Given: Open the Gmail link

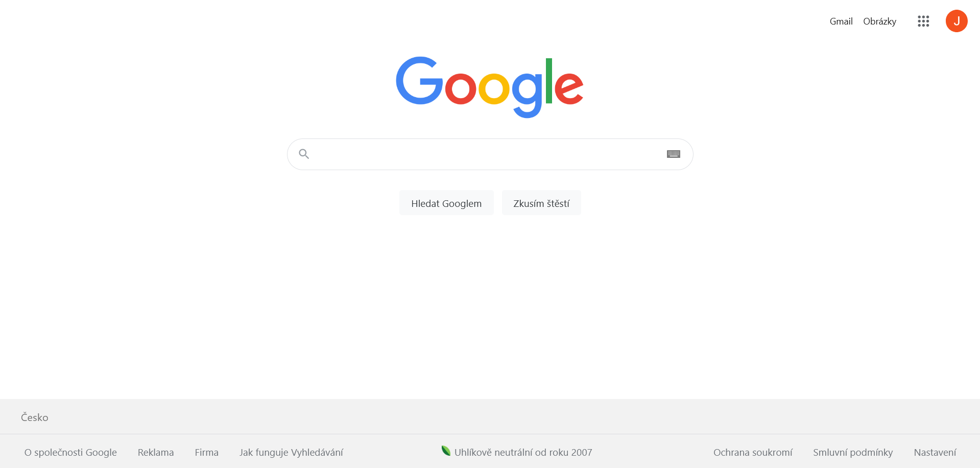Looking at the screenshot, I should (841, 21).
